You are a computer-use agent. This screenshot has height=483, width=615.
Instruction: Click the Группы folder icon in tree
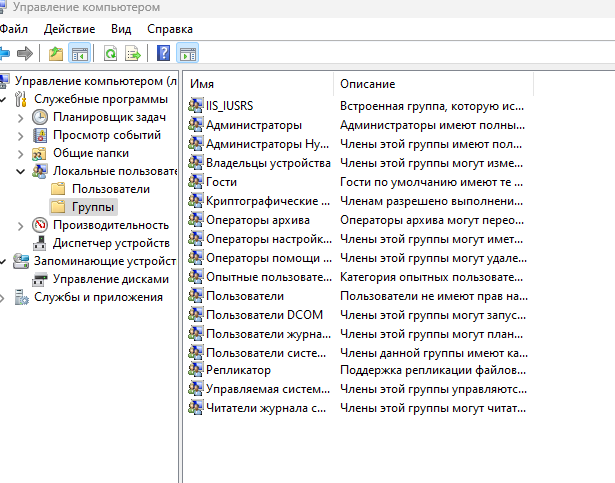58,207
